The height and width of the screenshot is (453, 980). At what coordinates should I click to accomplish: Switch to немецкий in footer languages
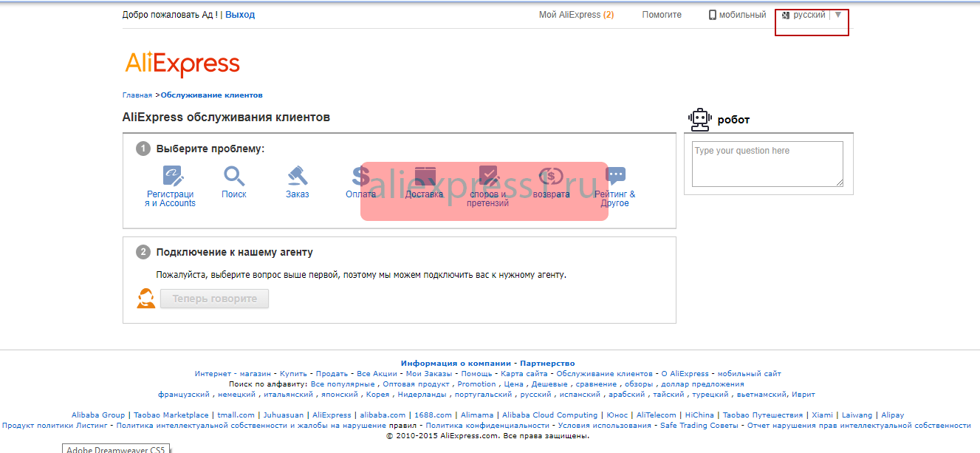point(236,395)
